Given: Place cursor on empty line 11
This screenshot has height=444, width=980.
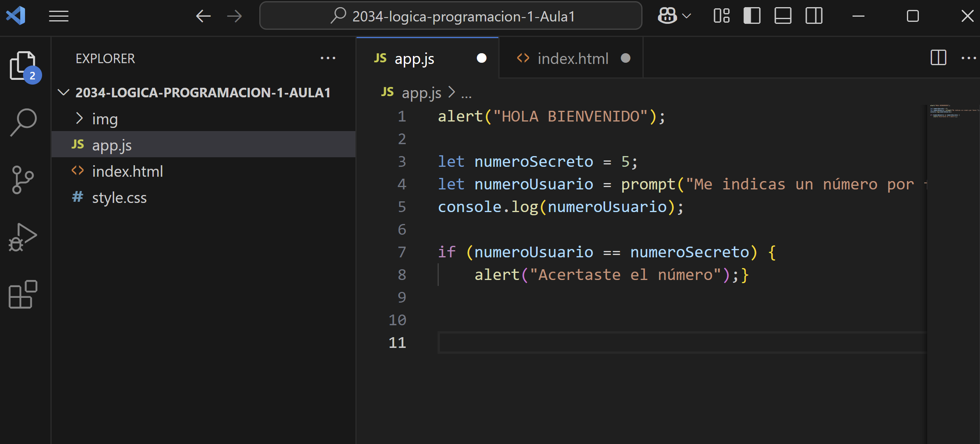Looking at the screenshot, I should coord(681,342).
